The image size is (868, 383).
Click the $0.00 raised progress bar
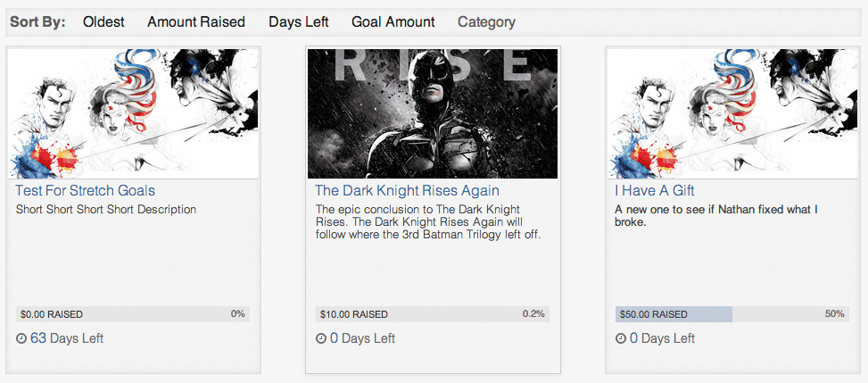pyautogui.click(x=133, y=314)
